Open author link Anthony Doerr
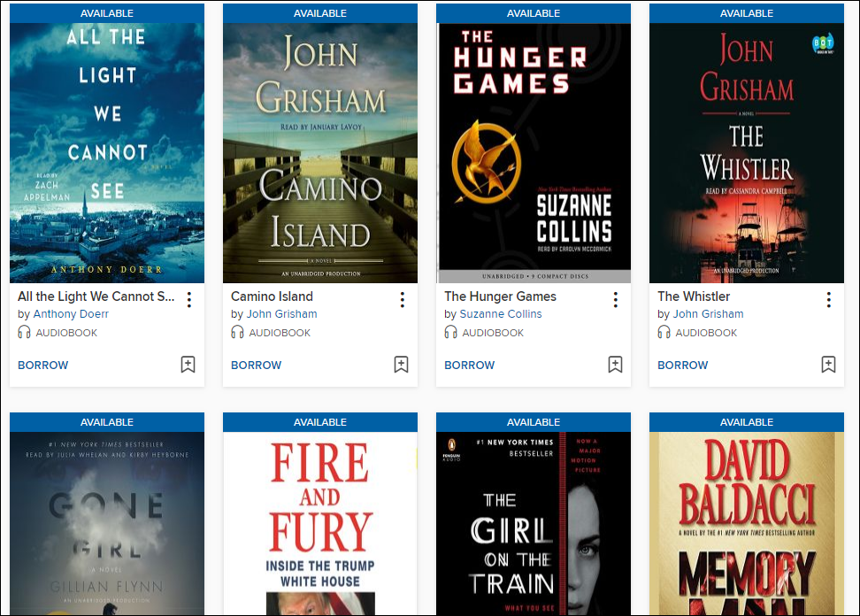 tap(71, 314)
